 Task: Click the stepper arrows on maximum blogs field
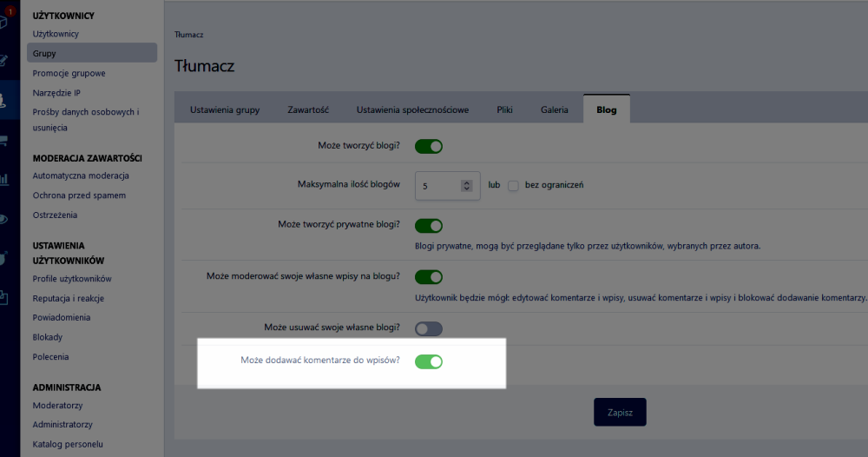click(x=466, y=186)
